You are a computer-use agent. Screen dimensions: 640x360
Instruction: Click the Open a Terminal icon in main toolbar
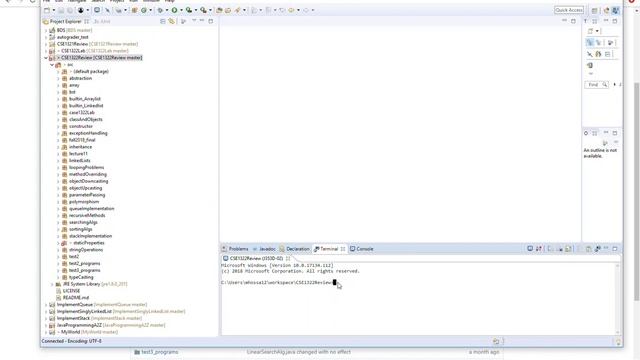(97, 10)
